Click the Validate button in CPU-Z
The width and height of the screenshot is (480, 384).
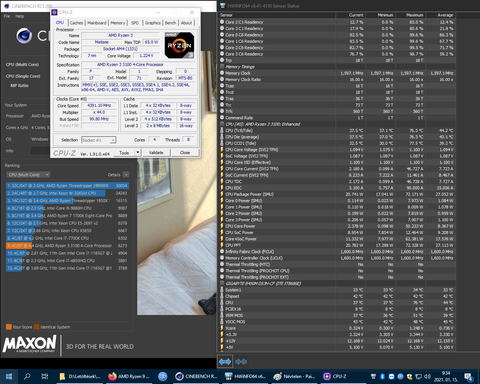(156, 153)
